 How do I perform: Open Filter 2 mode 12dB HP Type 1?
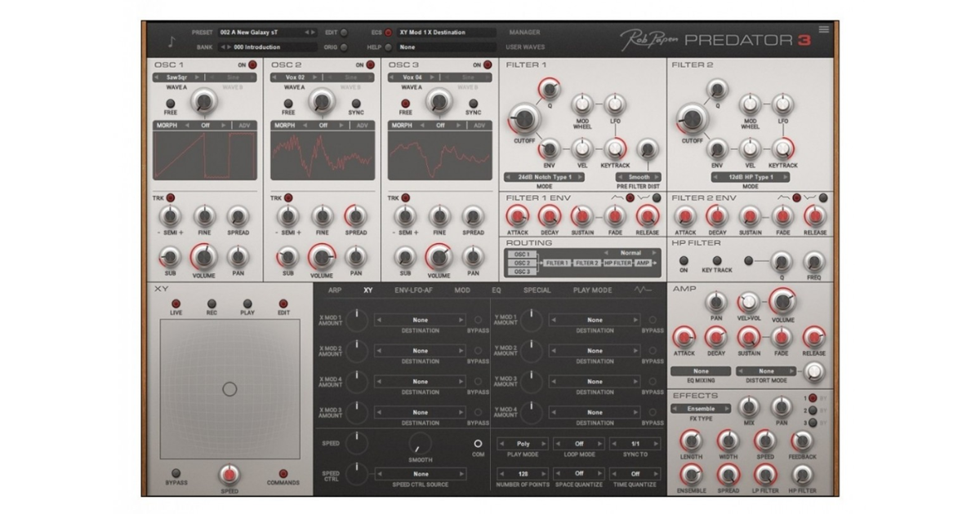point(750,176)
